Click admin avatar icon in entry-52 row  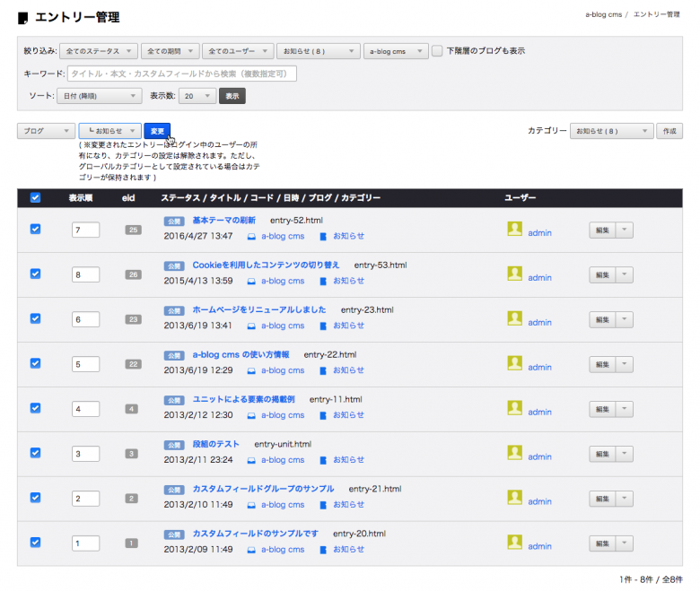pos(514,229)
